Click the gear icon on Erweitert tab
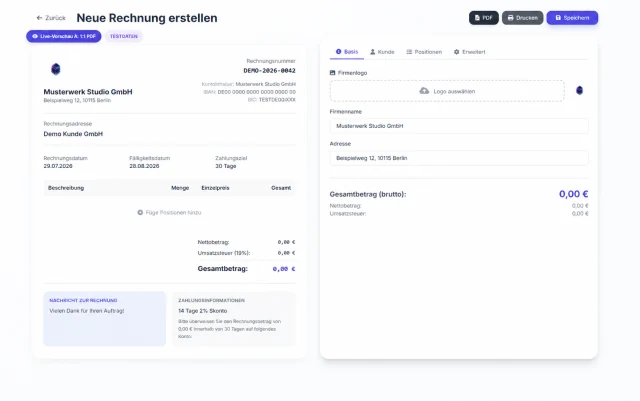This screenshot has width=640, height=401. pyautogui.click(x=456, y=52)
